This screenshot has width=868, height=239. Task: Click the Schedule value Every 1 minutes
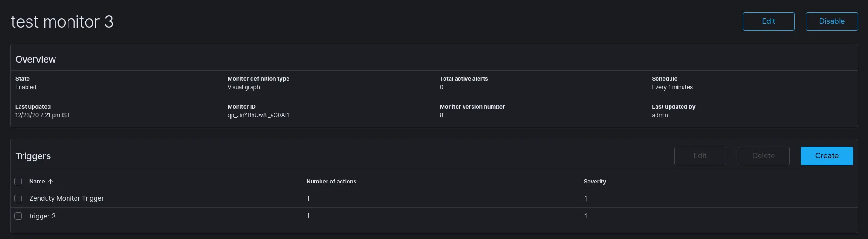tap(672, 87)
